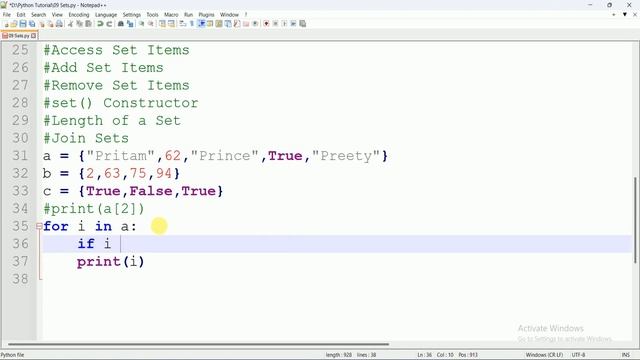Click the Zoom In toolbar icon
The image size is (640, 360).
(x=141, y=24)
